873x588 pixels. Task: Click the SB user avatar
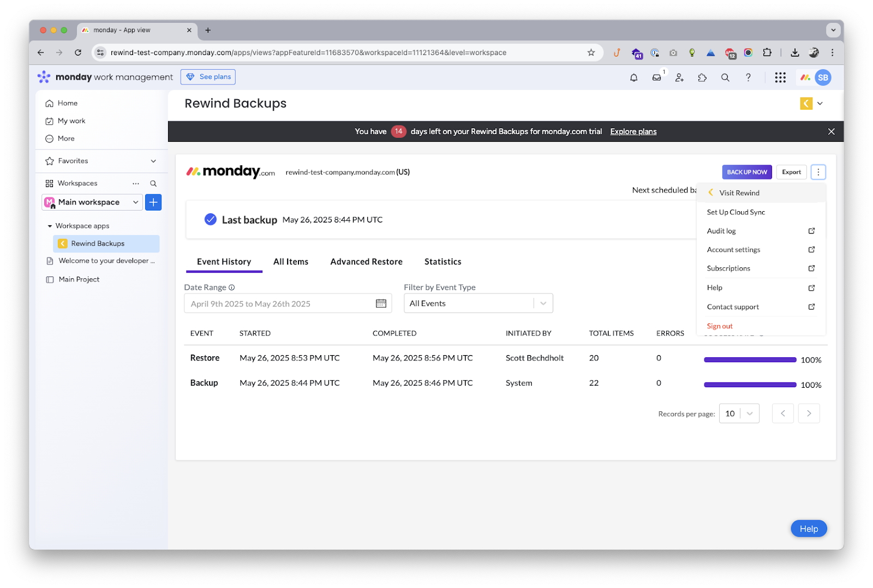click(x=823, y=77)
